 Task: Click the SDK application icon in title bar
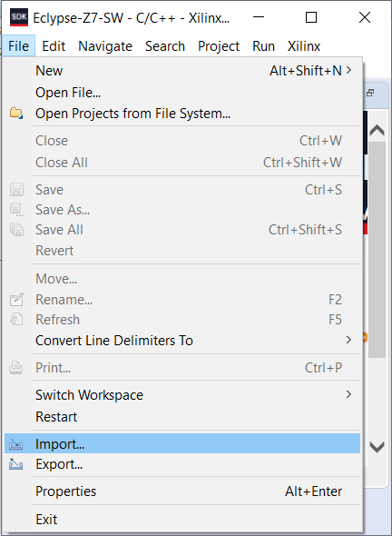pos(19,18)
